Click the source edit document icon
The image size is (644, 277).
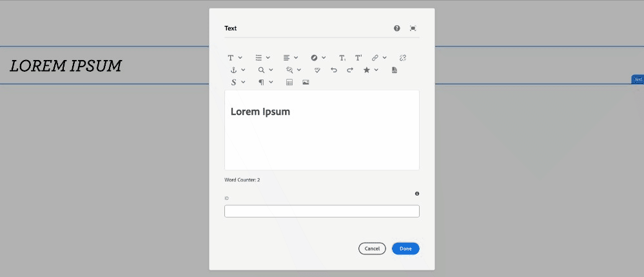(395, 70)
